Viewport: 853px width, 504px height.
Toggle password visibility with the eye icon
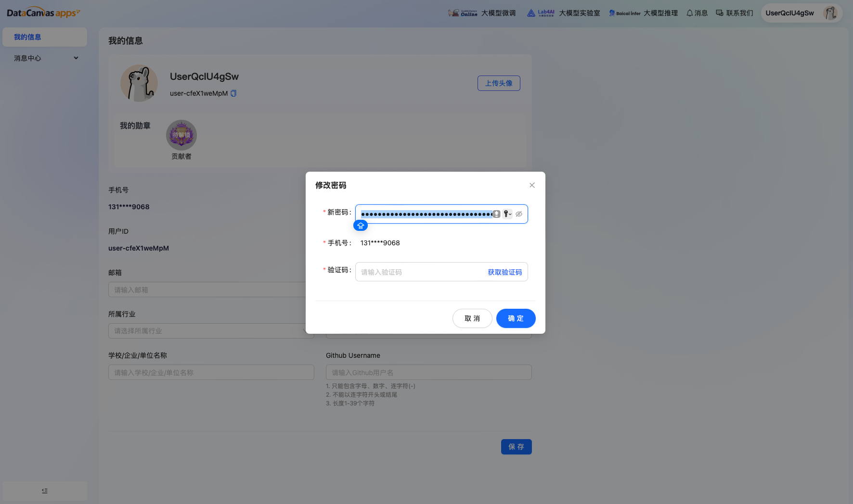(519, 214)
